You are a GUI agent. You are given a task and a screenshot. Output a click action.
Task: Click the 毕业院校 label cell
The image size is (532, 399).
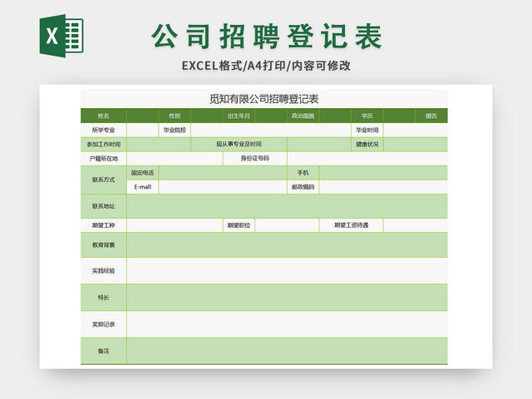click(175, 130)
